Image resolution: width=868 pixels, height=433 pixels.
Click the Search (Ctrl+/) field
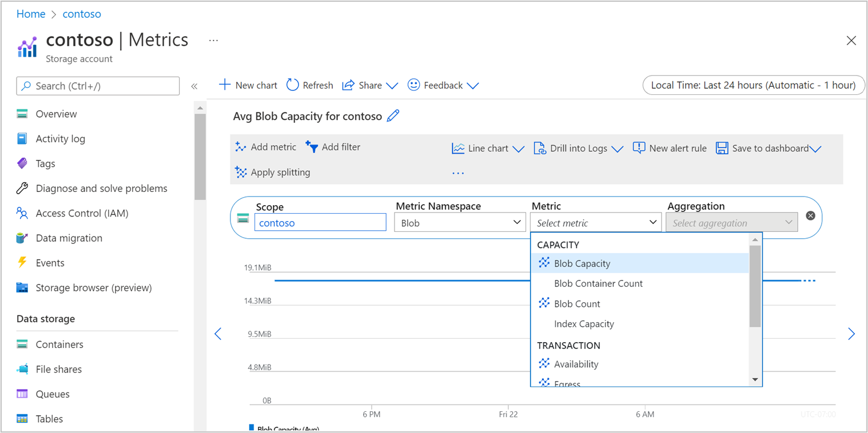tap(98, 86)
